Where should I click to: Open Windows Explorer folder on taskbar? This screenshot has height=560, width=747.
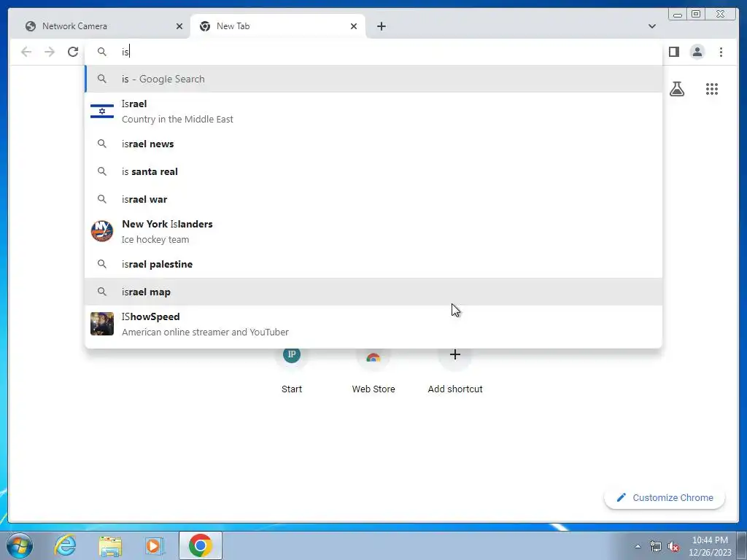click(110, 545)
